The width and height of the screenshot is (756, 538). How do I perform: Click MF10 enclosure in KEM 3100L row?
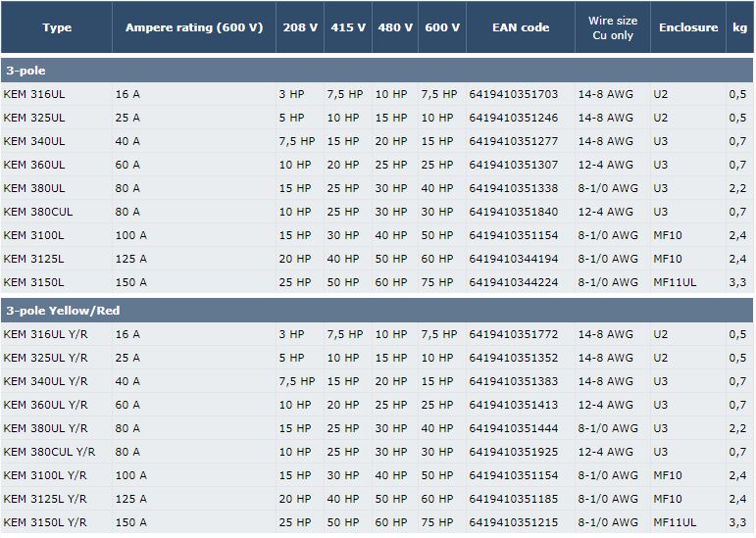tap(668, 235)
